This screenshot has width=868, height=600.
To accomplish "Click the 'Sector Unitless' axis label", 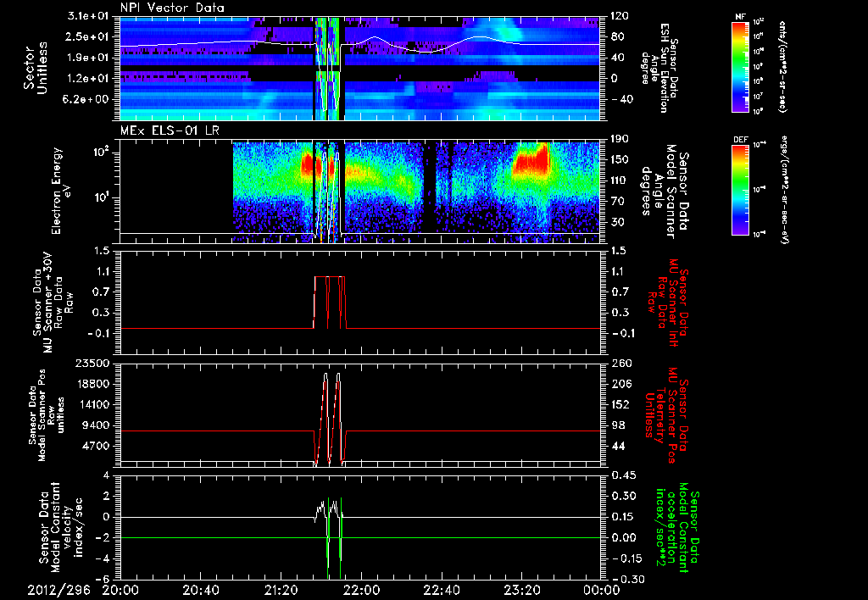I will click(x=36, y=69).
